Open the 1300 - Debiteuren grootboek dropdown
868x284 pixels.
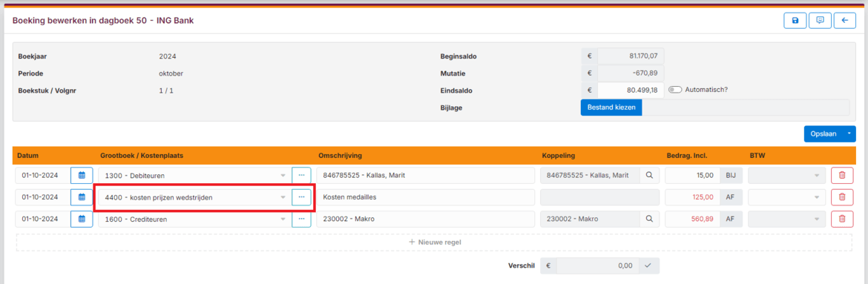194,175
